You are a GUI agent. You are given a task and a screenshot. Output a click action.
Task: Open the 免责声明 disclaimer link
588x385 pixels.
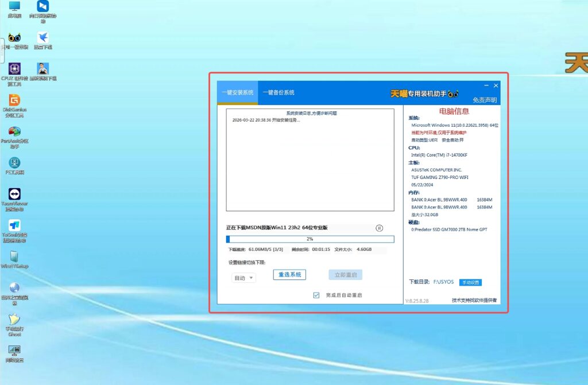coord(485,100)
